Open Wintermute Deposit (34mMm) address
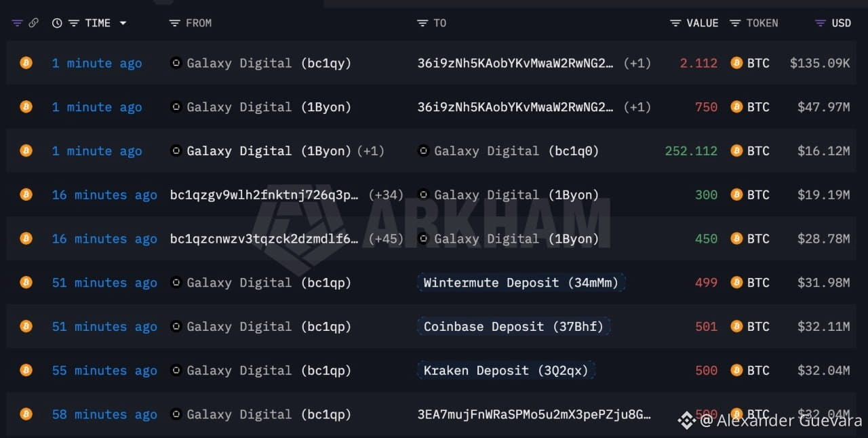Image resolution: width=868 pixels, height=438 pixels. 521,283
